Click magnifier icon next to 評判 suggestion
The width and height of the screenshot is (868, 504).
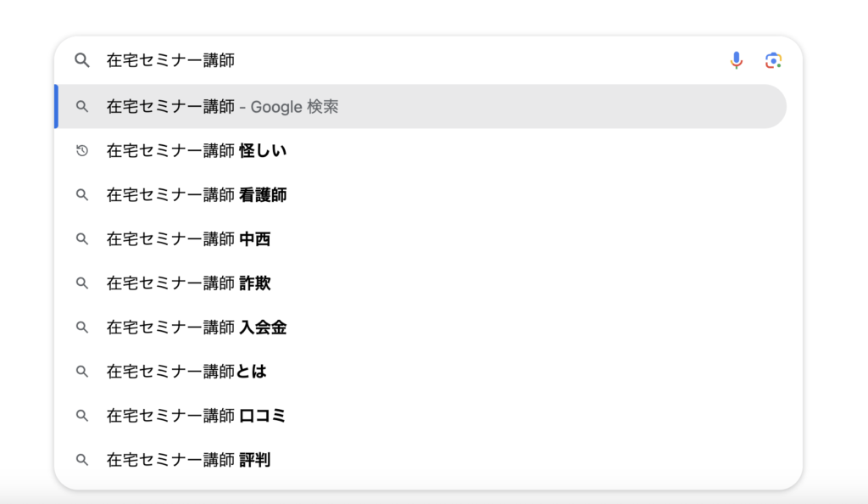click(82, 460)
